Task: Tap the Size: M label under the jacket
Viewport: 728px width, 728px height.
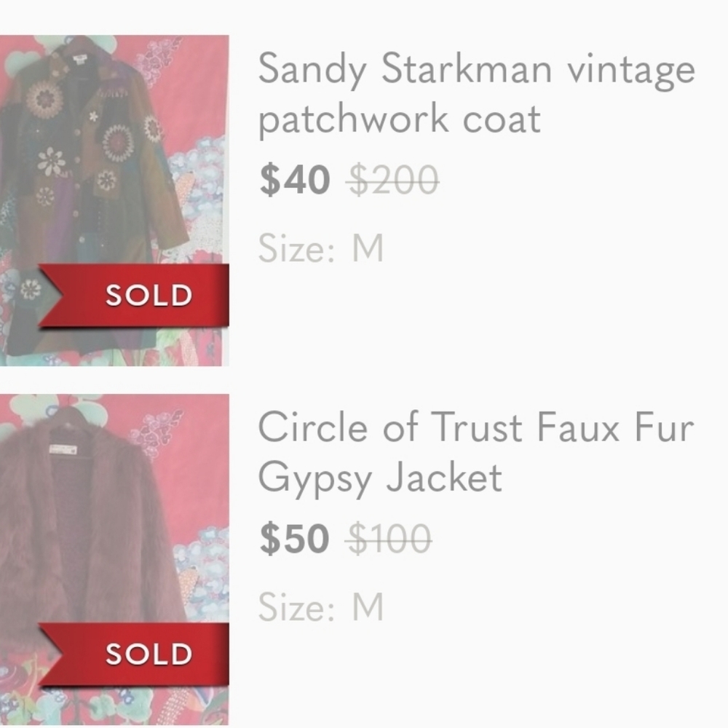Action: [320, 607]
